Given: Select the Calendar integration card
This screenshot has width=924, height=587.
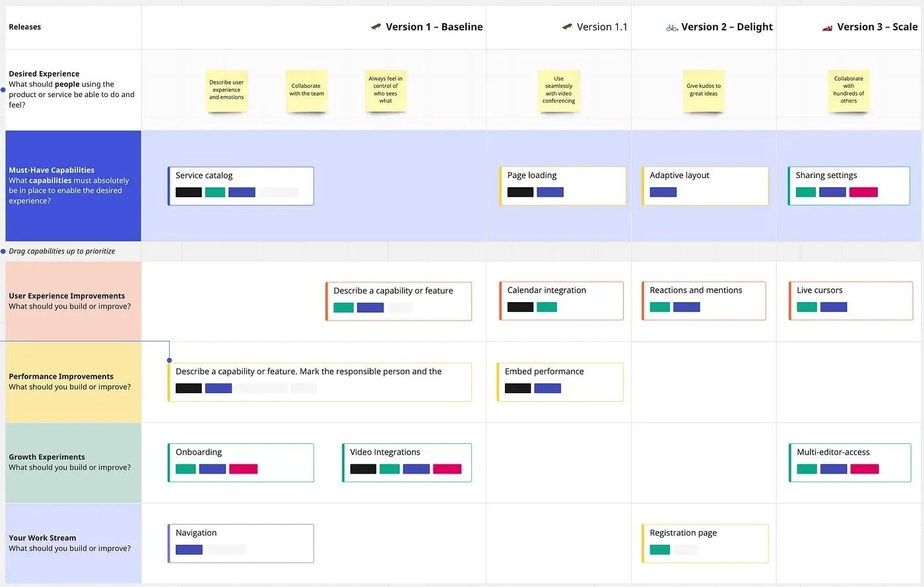Looking at the screenshot, I should pyautogui.click(x=560, y=300).
